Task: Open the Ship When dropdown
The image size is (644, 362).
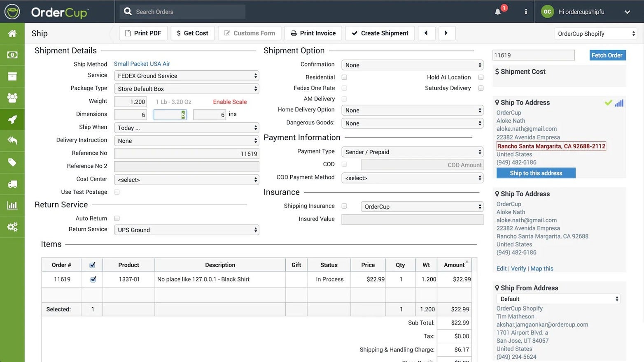Action: pos(187,128)
